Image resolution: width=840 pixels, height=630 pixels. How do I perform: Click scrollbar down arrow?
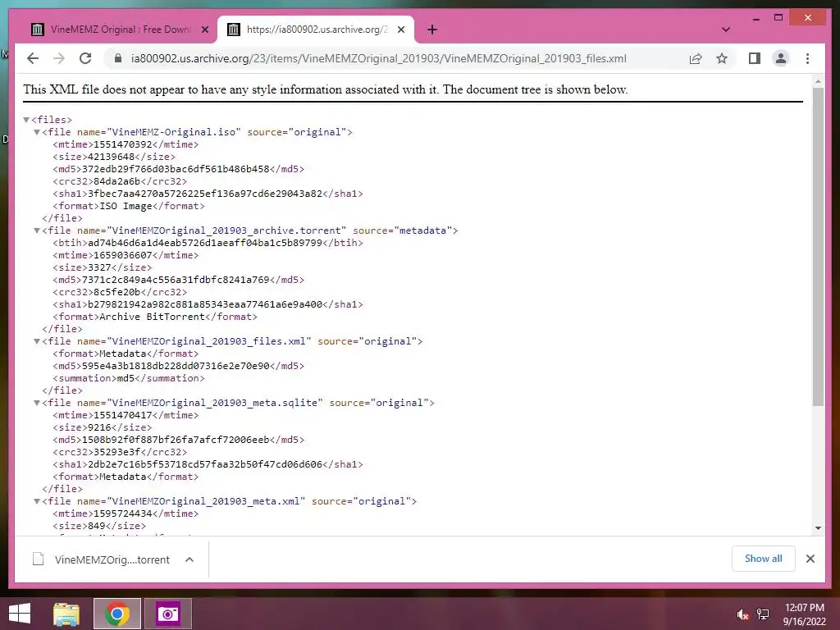click(x=818, y=528)
